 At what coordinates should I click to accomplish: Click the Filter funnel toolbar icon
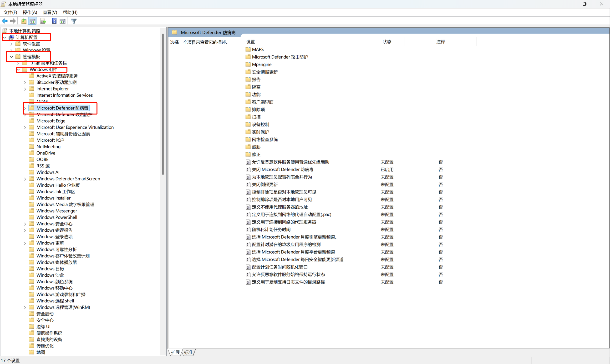coord(74,21)
